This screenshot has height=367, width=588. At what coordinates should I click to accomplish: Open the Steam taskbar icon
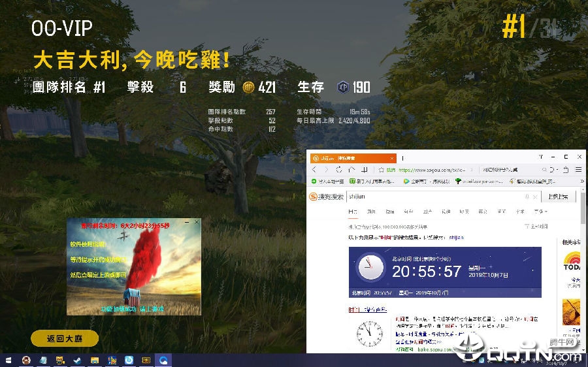pos(77,360)
